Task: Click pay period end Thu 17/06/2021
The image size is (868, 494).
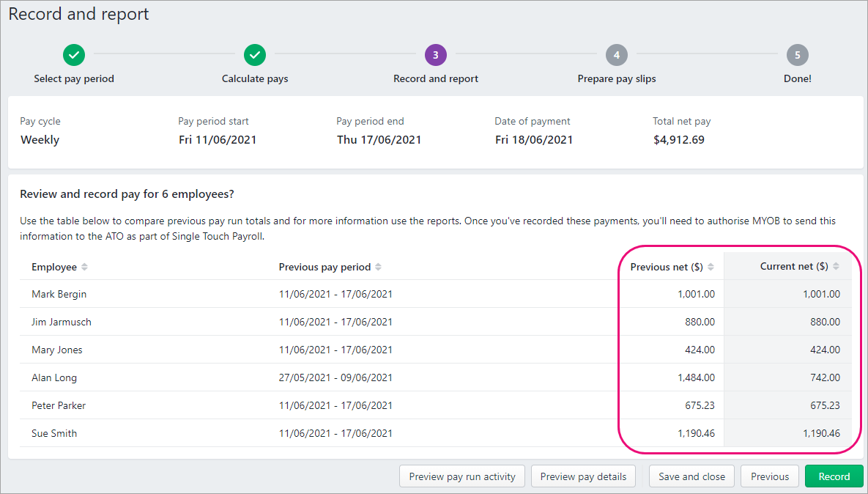Action: 379,140
